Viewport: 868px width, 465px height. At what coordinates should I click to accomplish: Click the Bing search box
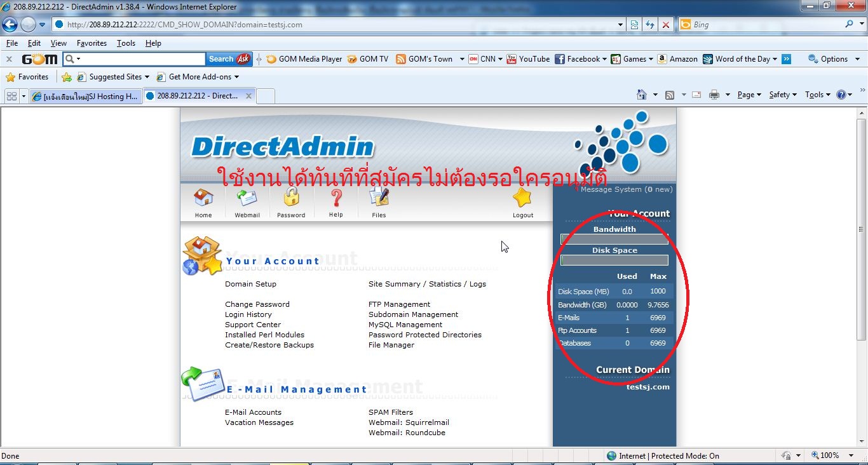click(x=761, y=24)
